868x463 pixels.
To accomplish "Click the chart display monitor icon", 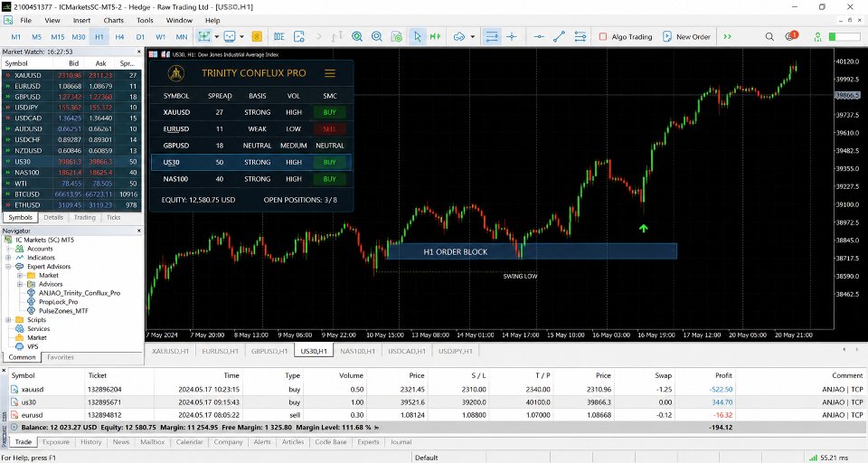I will 230,36.
